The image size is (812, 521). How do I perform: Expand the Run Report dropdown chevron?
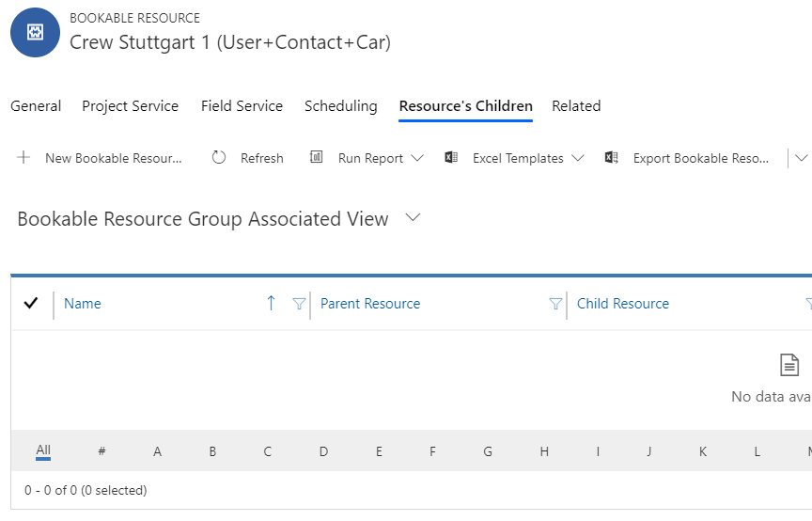point(417,158)
